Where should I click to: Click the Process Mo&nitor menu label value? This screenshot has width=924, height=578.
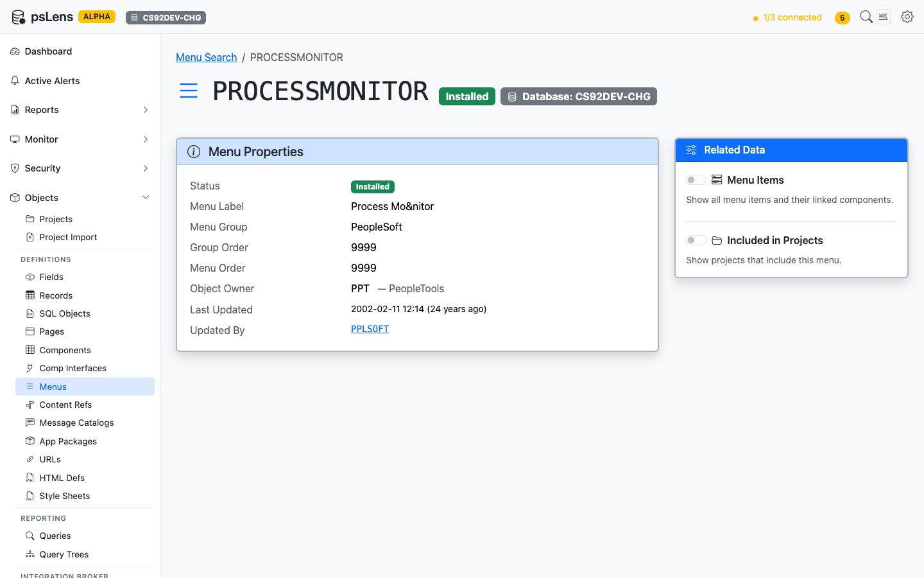[x=393, y=206]
